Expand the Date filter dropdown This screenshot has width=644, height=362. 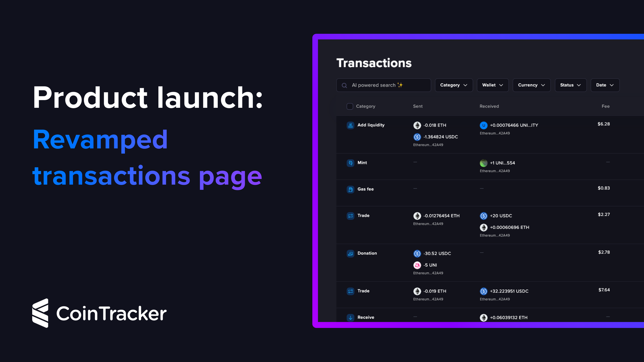pos(604,85)
